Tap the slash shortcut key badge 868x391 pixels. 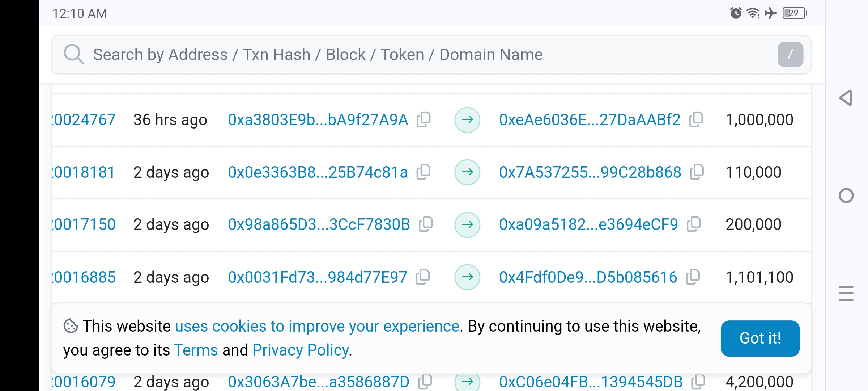click(x=790, y=54)
